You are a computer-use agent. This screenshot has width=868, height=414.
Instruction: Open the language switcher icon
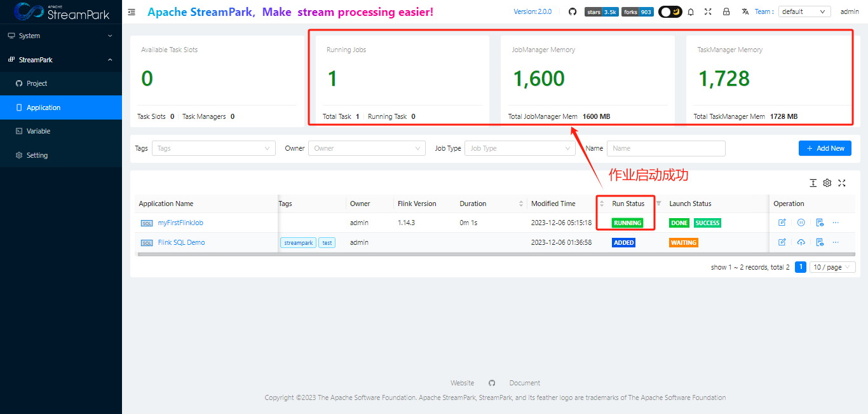point(744,11)
